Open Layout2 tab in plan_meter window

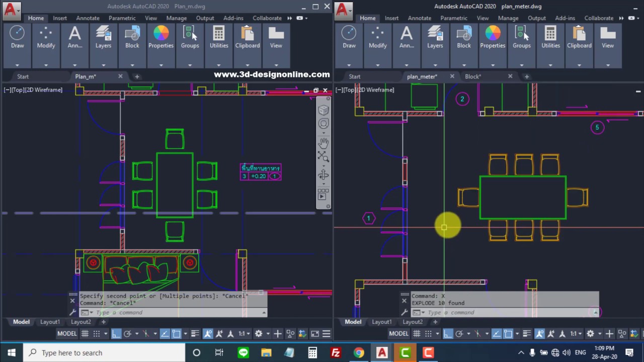pyautogui.click(x=413, y=322)
